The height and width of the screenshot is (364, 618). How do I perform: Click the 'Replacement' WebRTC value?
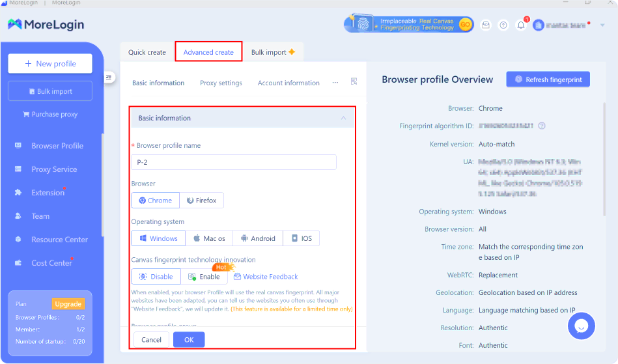click(x=498, y=275)
